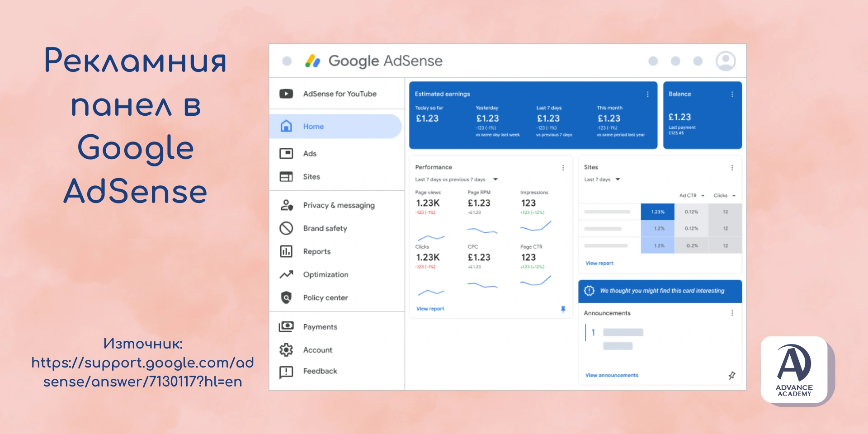
Task: Open Policy center shield icon
Action: point(286,297)
